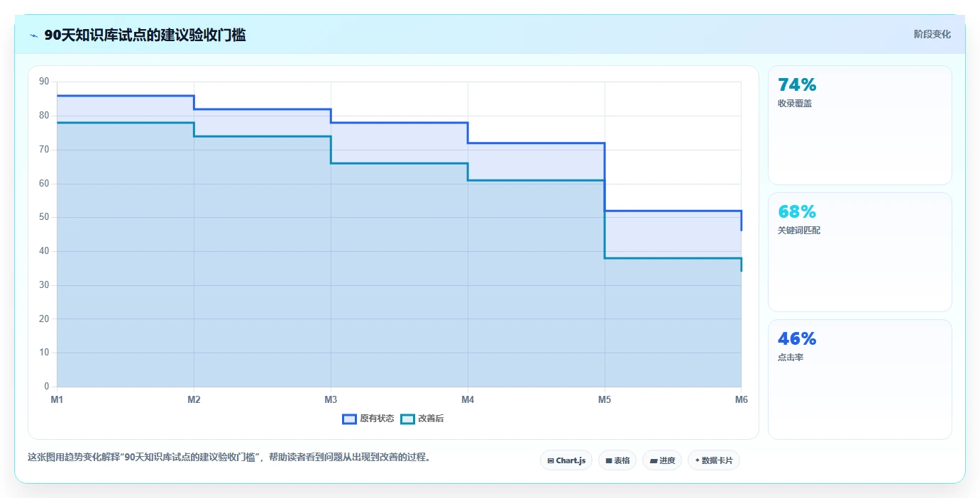Click the 表格 tag chip
Viewport: 980px width, 498px height.
click(617, 460)
